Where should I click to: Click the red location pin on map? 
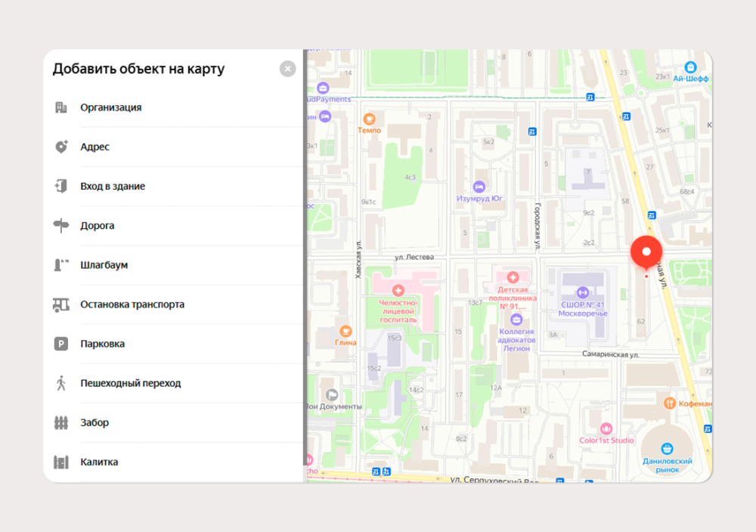[x=646, y=252]
